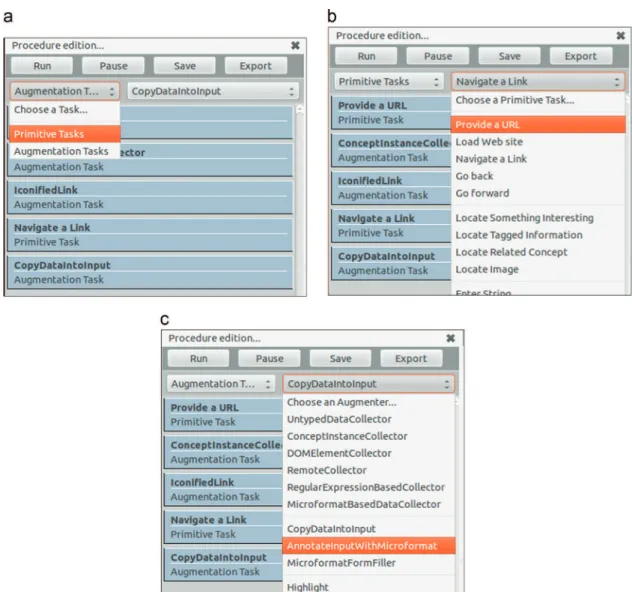The height and width of the screenshot is (592, 632).
Task: Open the CopyDataIntoInput dropdown in window a
Action: pos(213,91)
